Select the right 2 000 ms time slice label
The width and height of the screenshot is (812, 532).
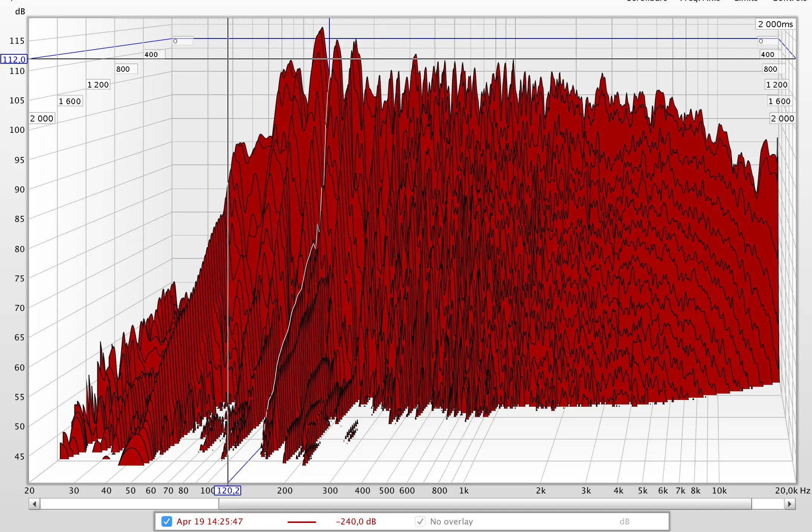[x=782, y=118]
